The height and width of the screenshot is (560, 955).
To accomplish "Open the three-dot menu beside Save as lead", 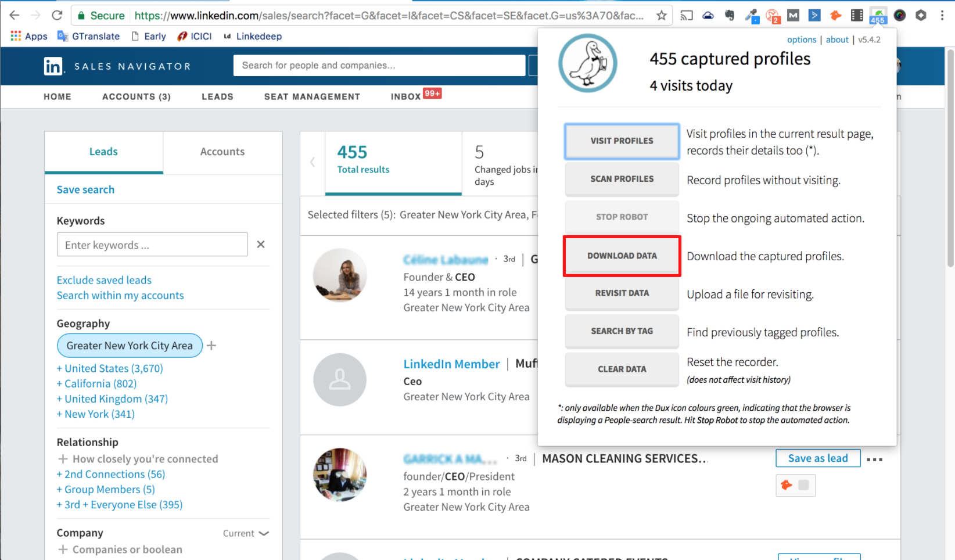I will [x=874, y=460].
